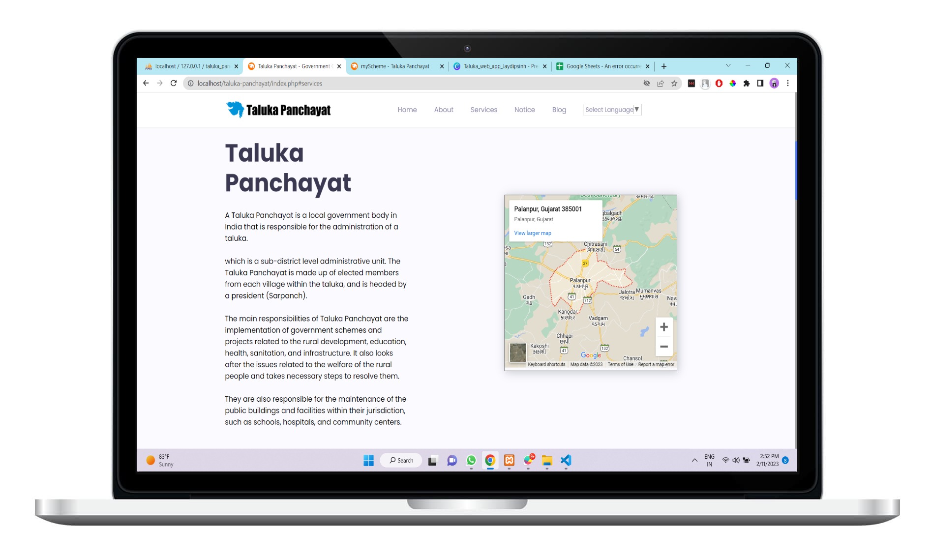932x560 pixels.
Task: Click the Palanpur label on the map
Action: click(x=580, y=283)
